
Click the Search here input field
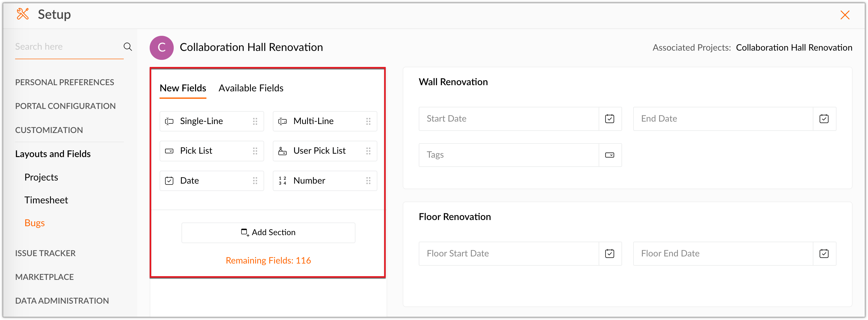pos(67,47)
